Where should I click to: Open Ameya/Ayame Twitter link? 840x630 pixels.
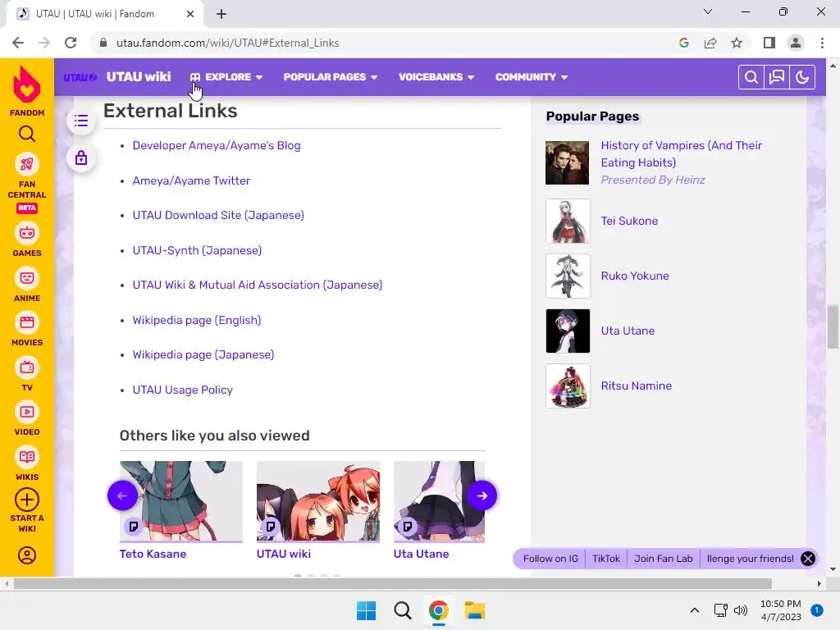point(191,180)
